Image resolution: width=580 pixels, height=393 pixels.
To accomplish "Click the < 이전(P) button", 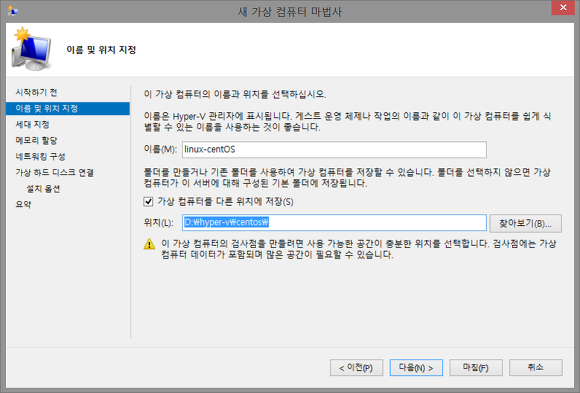I will pyautogui.click(x=356, y=368).
